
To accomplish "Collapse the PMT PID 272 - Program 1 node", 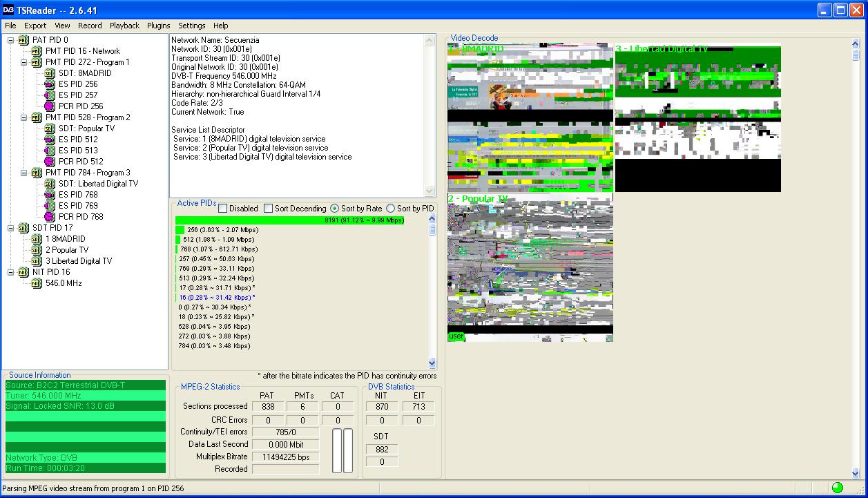I will click(x=24, y=62).
